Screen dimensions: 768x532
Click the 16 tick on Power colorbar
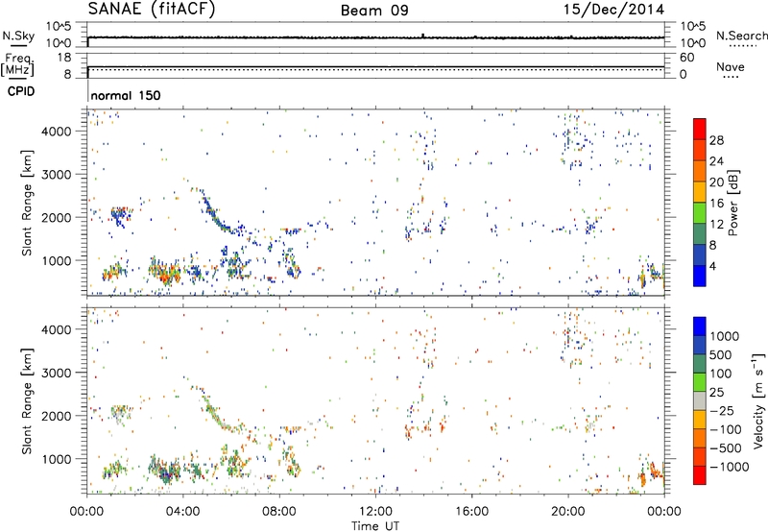(716, 203)
